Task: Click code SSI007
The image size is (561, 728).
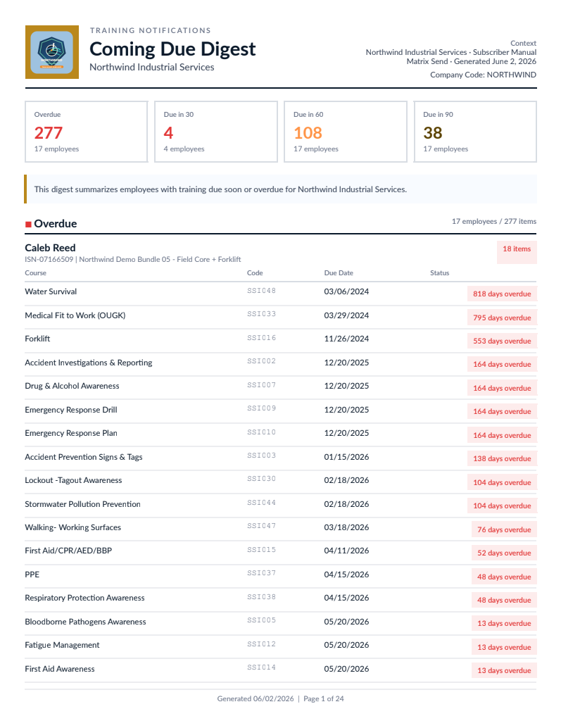Action: point(261,385)
